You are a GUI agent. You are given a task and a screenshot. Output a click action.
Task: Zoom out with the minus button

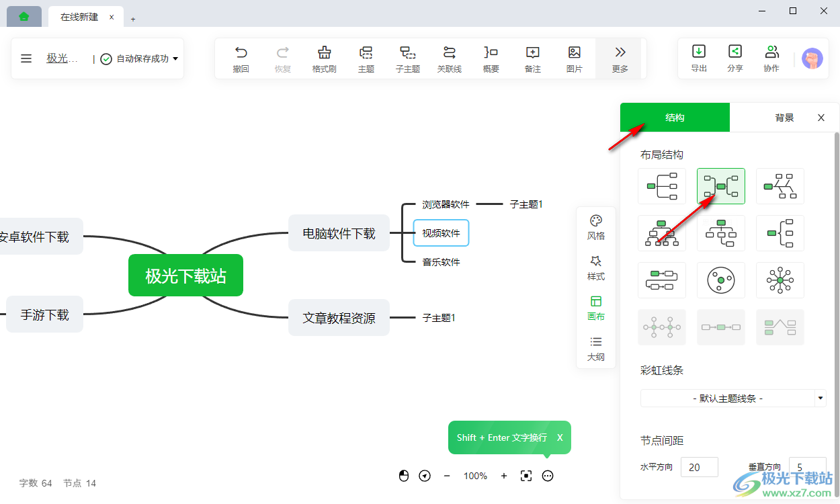447,476
